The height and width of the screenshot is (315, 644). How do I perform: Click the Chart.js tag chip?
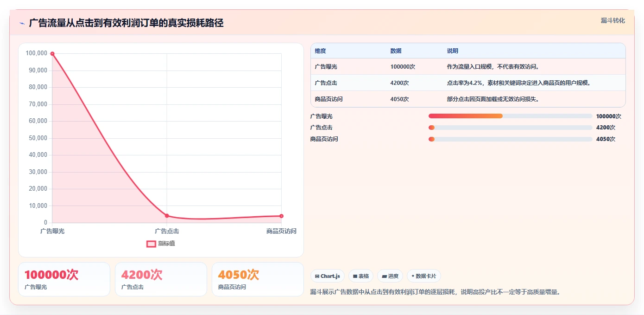327,276
